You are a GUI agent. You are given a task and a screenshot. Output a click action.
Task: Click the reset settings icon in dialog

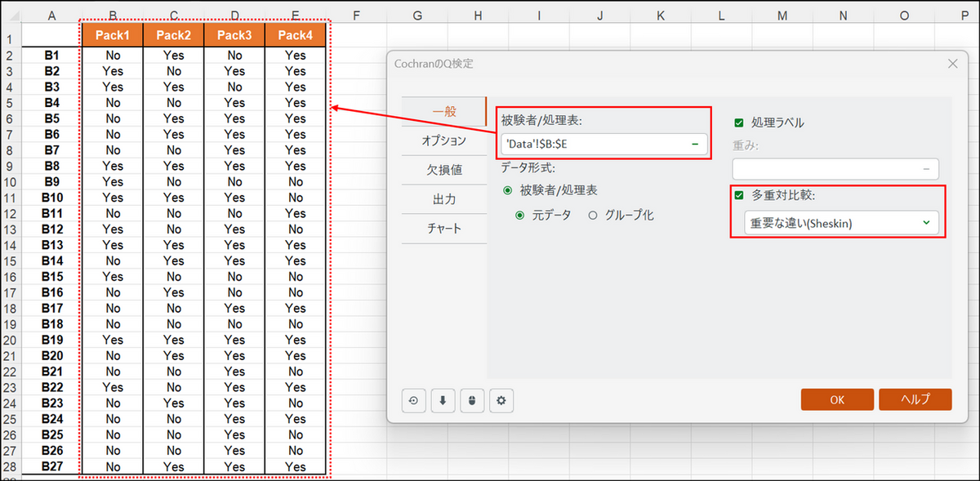(x=414, y=400)
